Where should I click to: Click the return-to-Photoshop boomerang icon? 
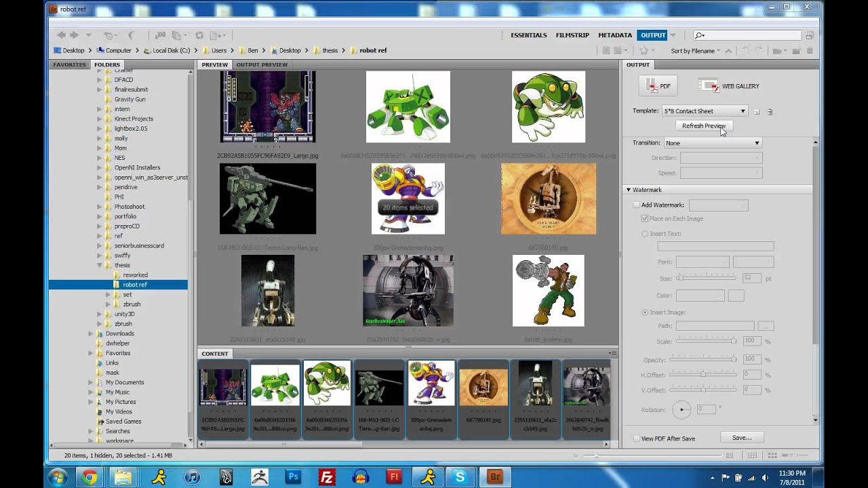pyautogui.click(x=132, y=35)
